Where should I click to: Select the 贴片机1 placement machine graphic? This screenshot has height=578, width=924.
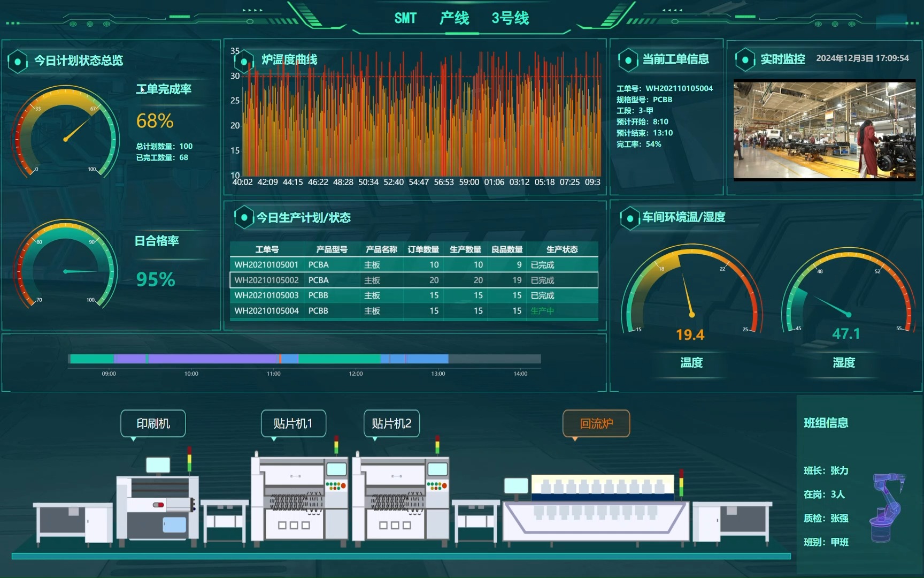(299, 499)
